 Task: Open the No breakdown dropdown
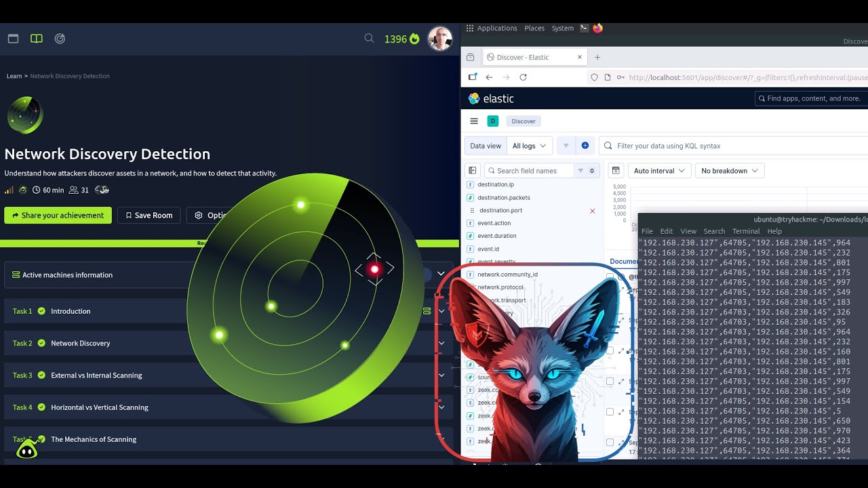click(730, 171)
